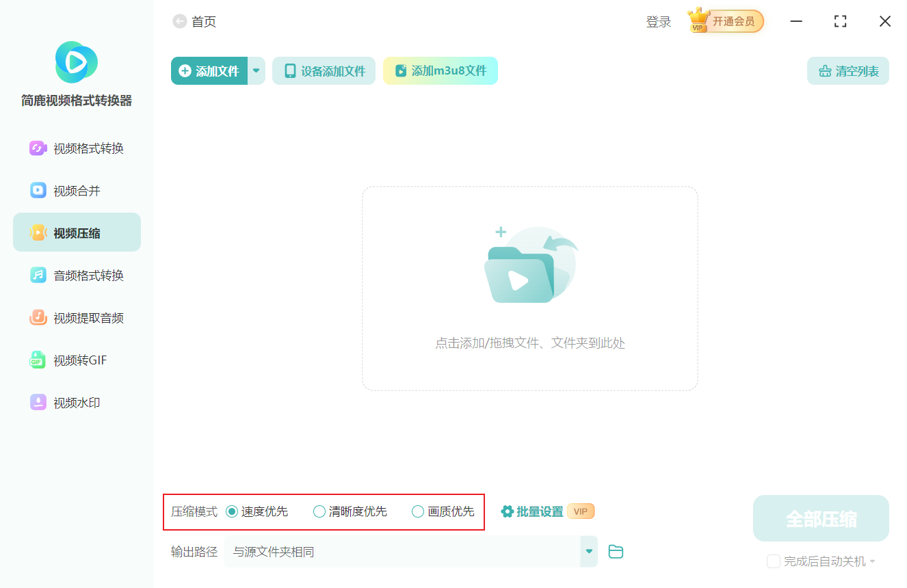Check 完成后自动关机 option
This screenshot has height=588, width=907.
[x=773, y=561]
